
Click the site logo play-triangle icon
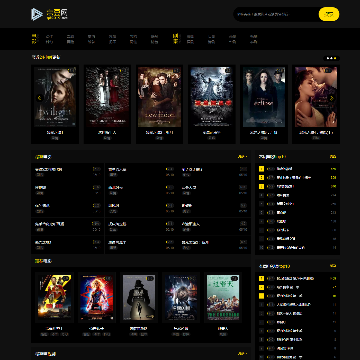(37, 14)
